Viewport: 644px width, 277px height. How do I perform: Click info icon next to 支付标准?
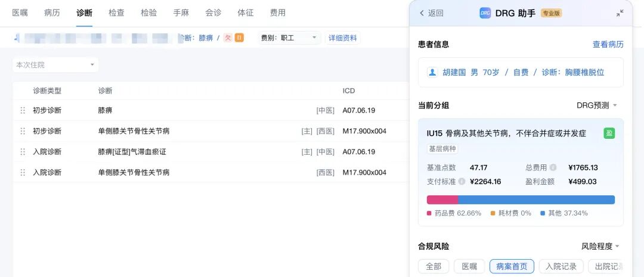tap(462, 182)
